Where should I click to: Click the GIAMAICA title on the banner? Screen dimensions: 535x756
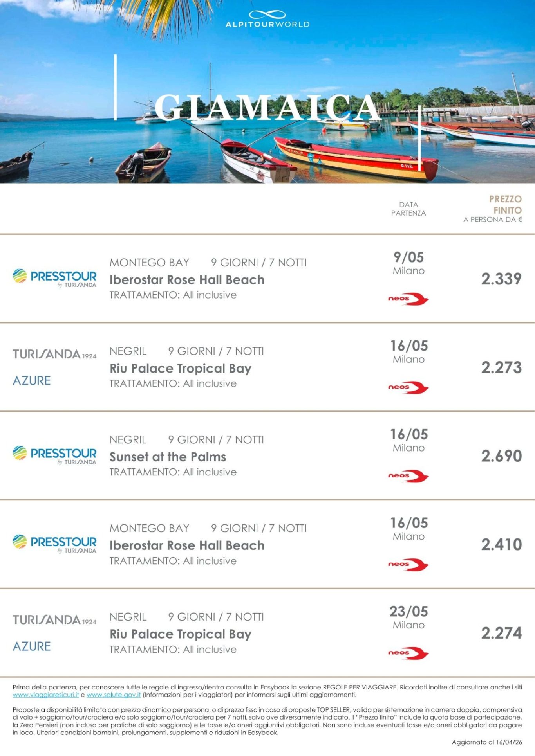point(267,108)
